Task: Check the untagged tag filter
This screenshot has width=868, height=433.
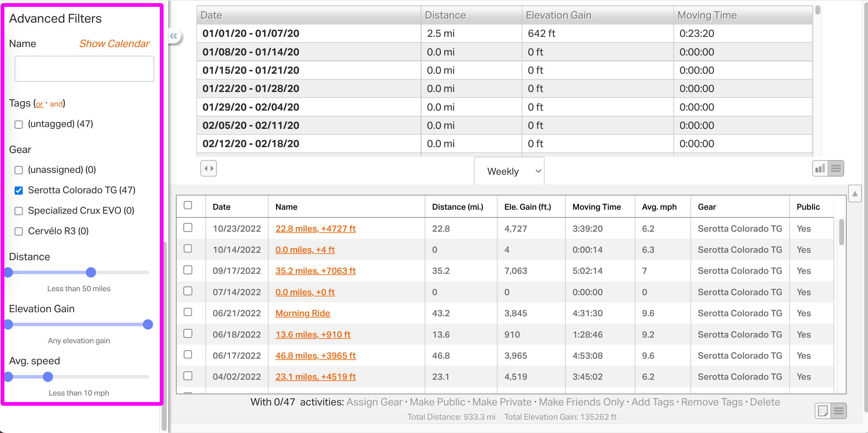Action: click(19, 124)
